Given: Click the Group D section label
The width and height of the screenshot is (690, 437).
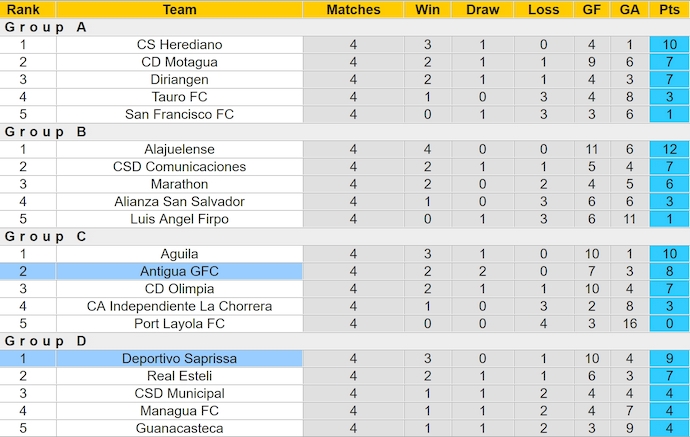Looking at the screenshot, I should [46, 341].
